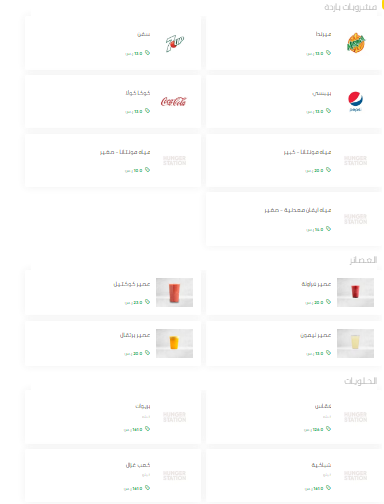
Task: Click price tag icon under ميرندا
Action: pos(328,53)
